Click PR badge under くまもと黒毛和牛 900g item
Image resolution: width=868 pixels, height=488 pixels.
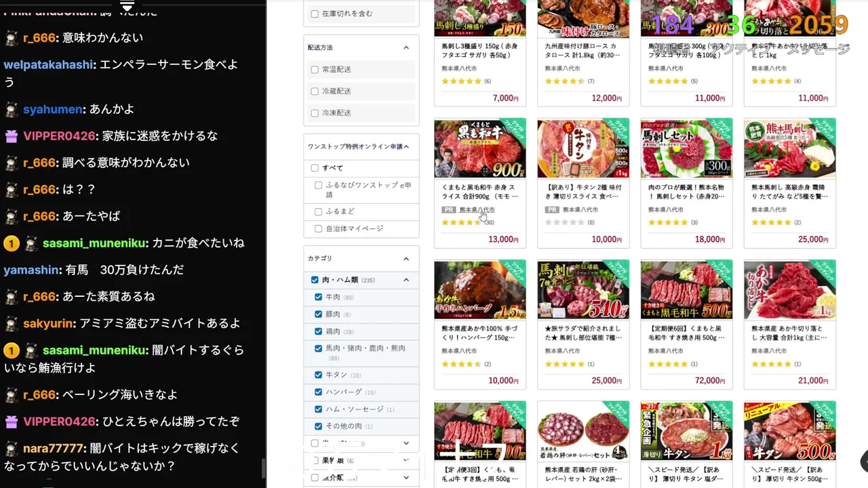click(448, 210)
